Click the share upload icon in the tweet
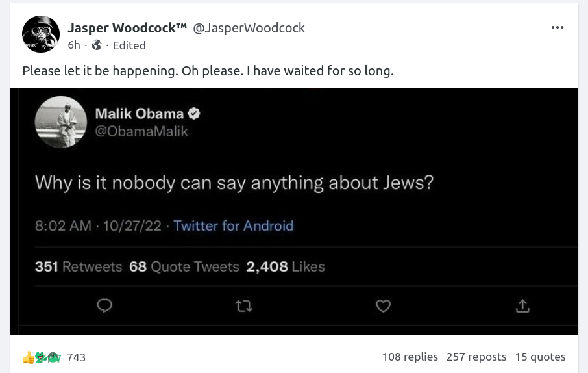588x373 pixels. coord(522,305)
